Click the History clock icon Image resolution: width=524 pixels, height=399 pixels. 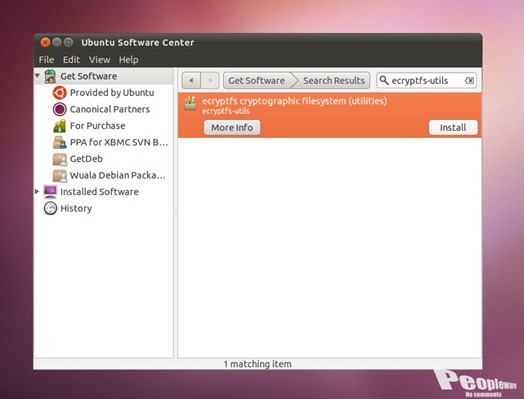pyautogui.click(x=50, y=208)
